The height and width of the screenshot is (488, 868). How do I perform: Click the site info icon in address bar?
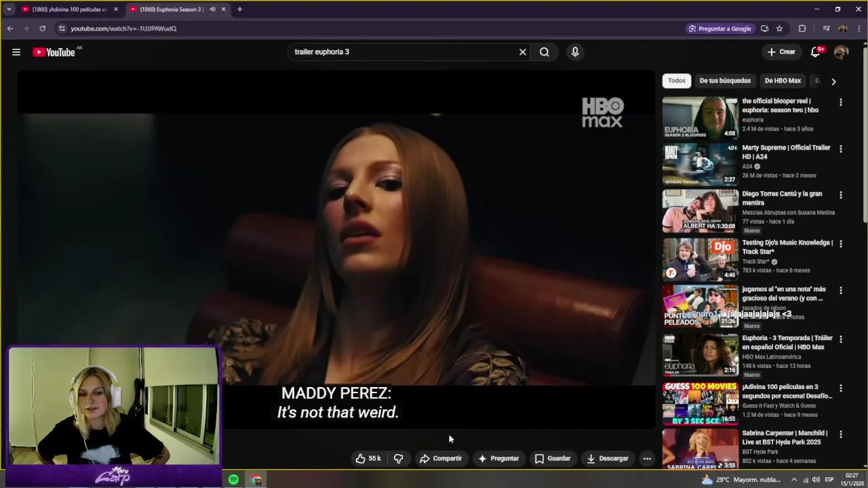click(x=62, y=28)
